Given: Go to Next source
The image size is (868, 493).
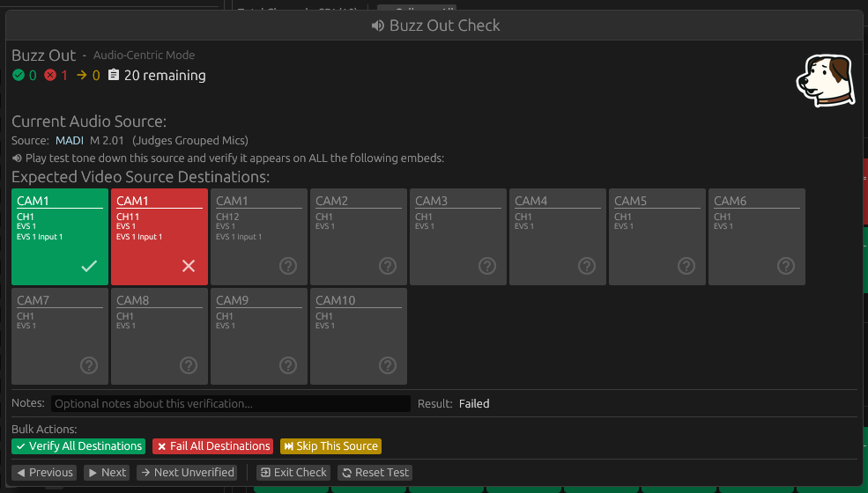Looking at the screenshot, I should 107,473.
